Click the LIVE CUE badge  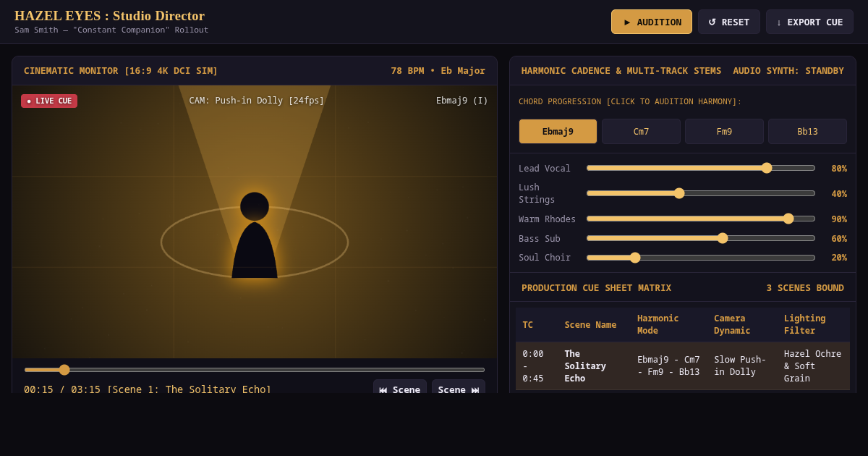point(49,101)
